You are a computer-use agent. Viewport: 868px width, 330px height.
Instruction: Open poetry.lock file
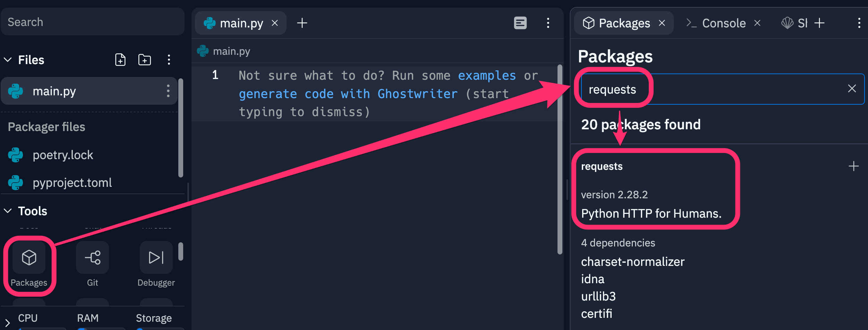(63, 155)
